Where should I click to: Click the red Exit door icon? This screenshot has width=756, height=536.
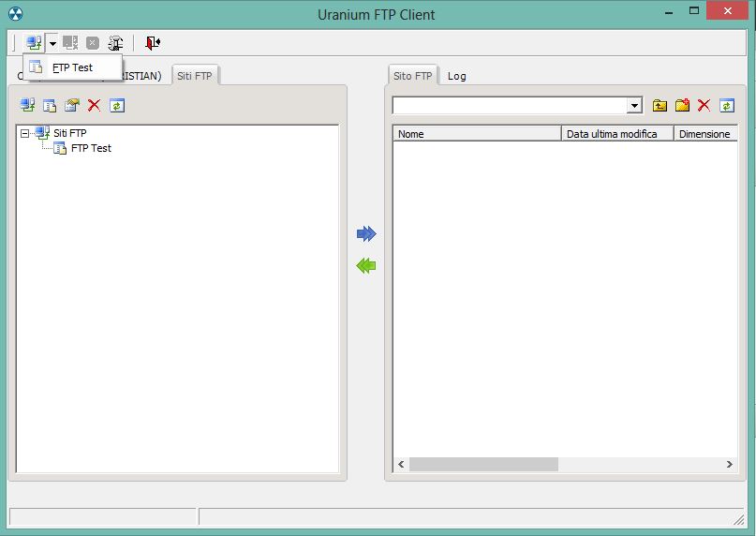pos(153,43)
